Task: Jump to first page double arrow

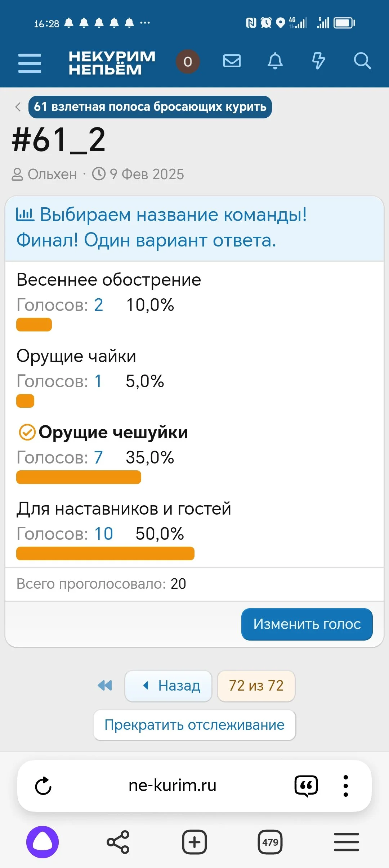Action: [x=105, y=686]
